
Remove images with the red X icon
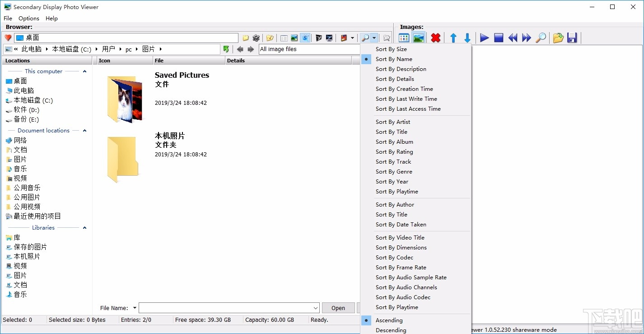point(435,38)
